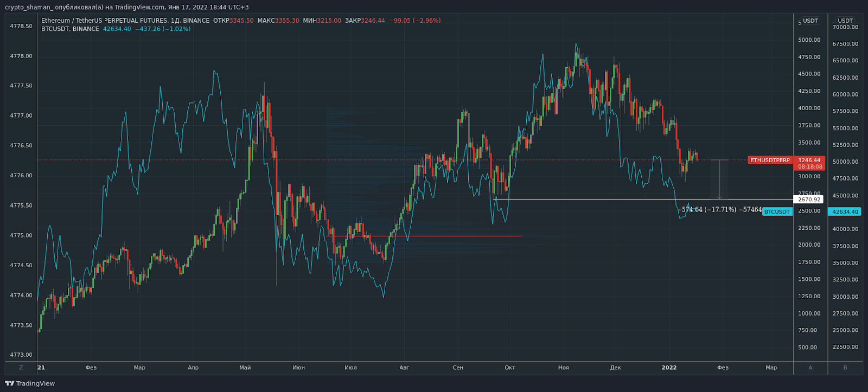Click the МАКС 3355.30 high value
Viewport: 868px width, 392px height.
278,21
